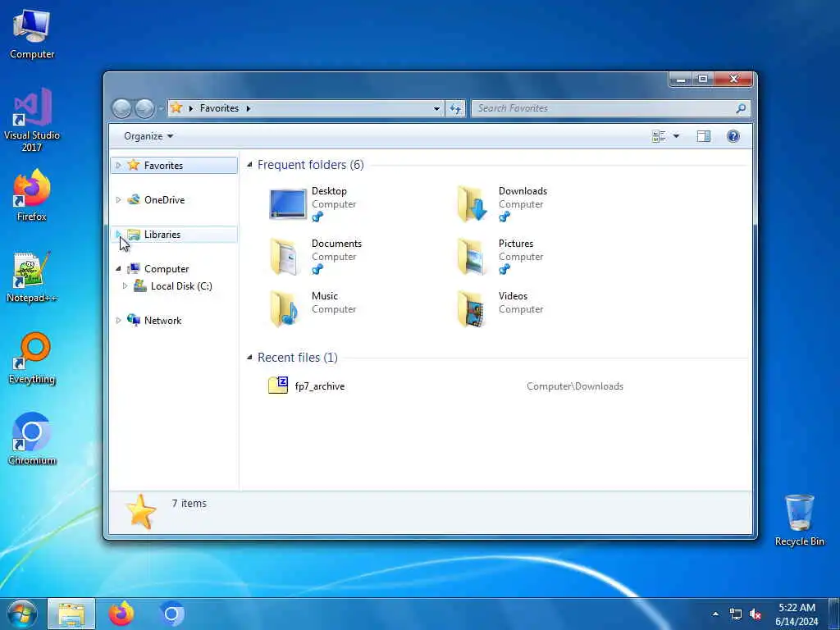Open the recent pages dropdown arrow

(x=161, y=109)
